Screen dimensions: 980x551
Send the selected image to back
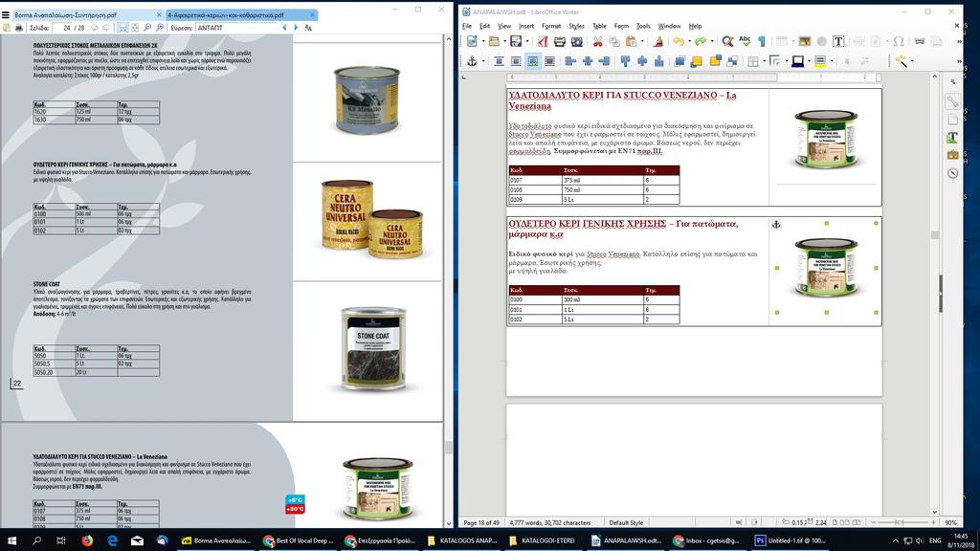pyautogui.click(x=732, y=61)
